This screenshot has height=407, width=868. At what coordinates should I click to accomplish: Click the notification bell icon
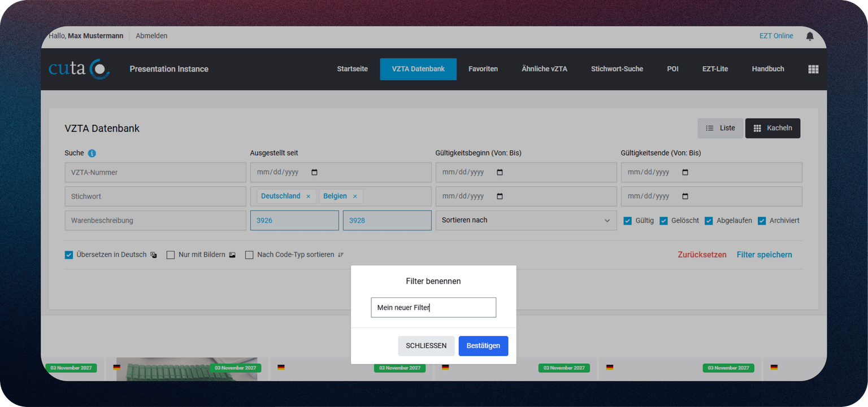[x=810, y=36]
